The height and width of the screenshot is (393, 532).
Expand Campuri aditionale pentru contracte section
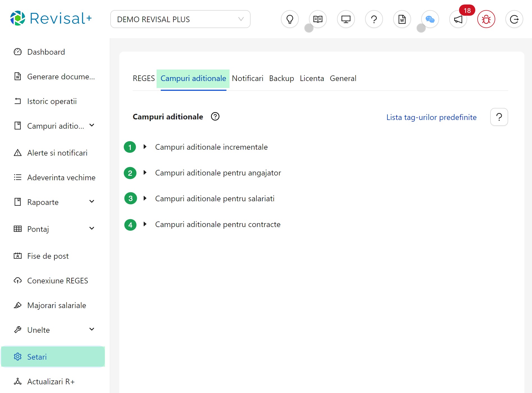(x=145, y=224)
